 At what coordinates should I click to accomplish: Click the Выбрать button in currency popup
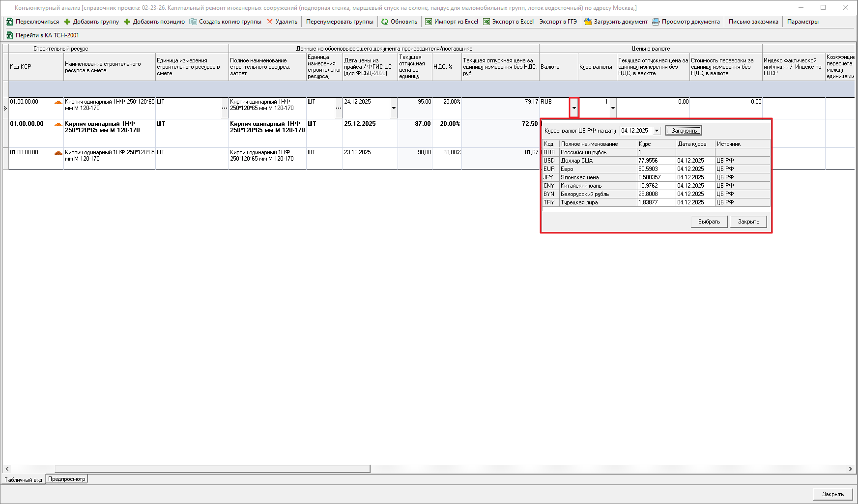coord(709,222)
